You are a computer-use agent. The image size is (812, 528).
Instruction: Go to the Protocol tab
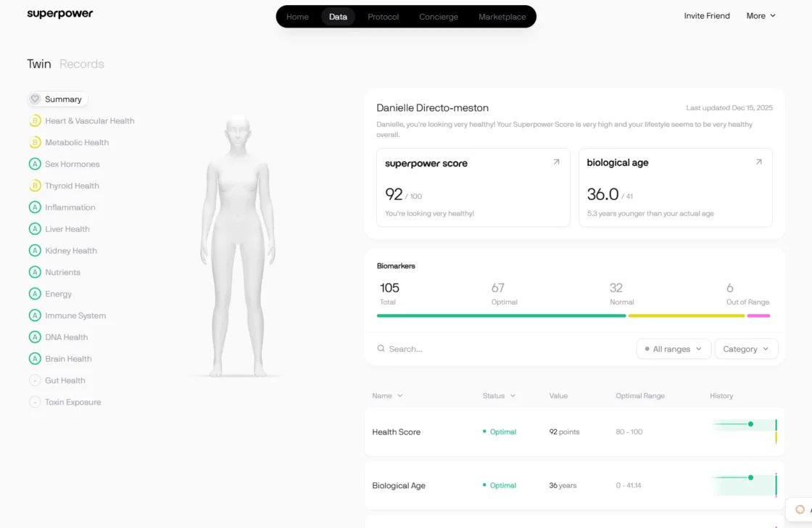point(383,17)
